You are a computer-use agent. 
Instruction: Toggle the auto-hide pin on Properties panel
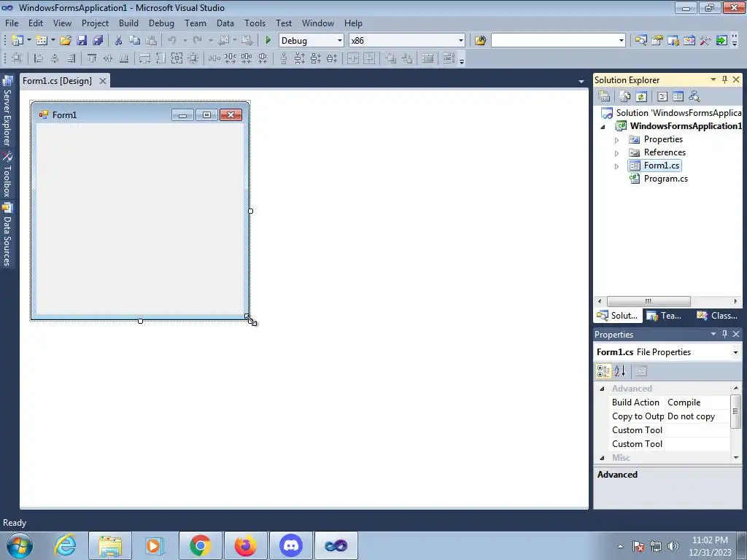pyautogui.click(x=724, y=334)
